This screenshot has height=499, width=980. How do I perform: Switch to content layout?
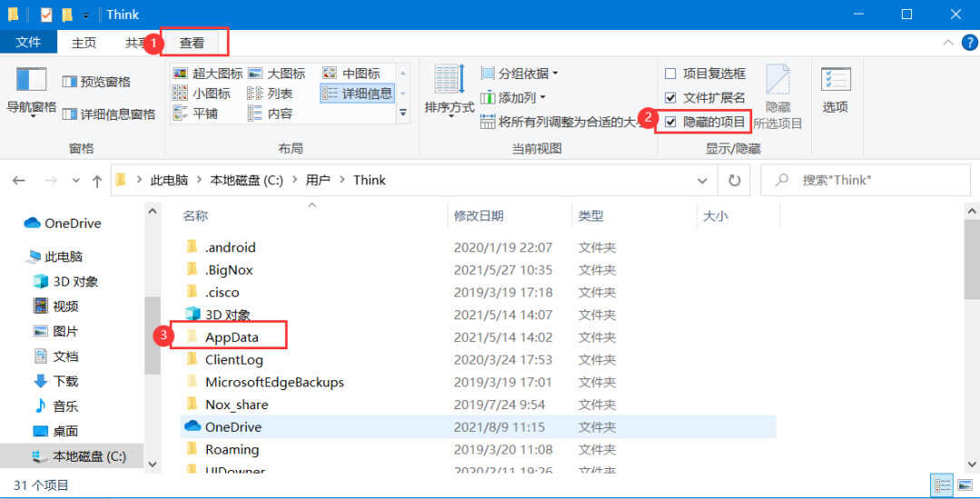(270, 113)
